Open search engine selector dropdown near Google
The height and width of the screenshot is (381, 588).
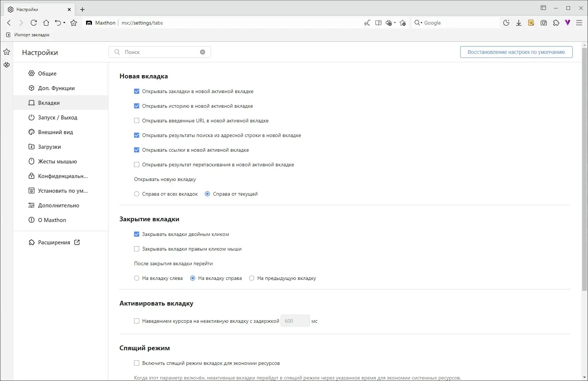coord(418,23)
